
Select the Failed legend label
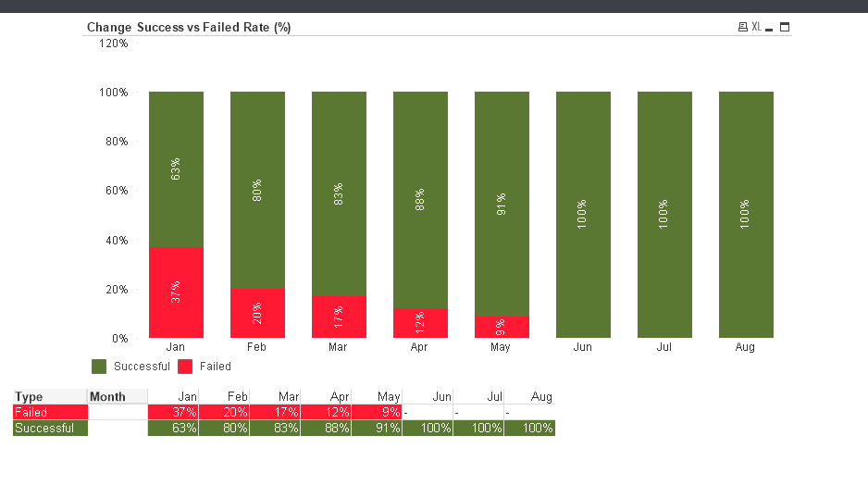pos(216,367)
